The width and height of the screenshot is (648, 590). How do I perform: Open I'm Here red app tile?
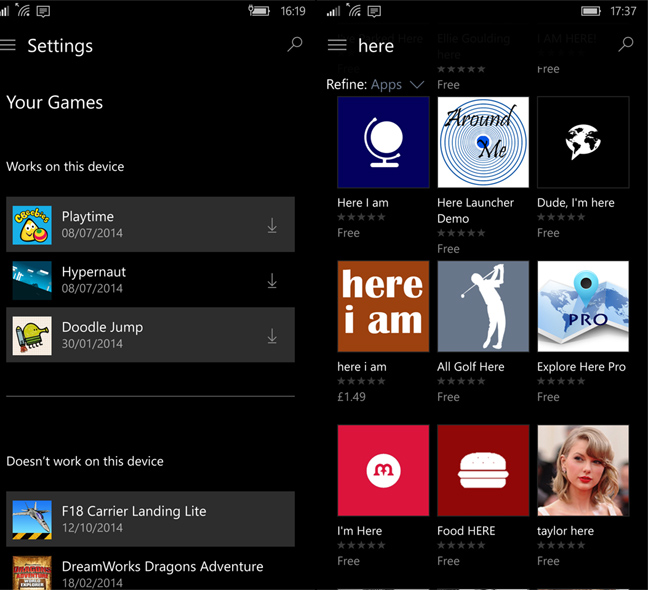click(383, 470)
